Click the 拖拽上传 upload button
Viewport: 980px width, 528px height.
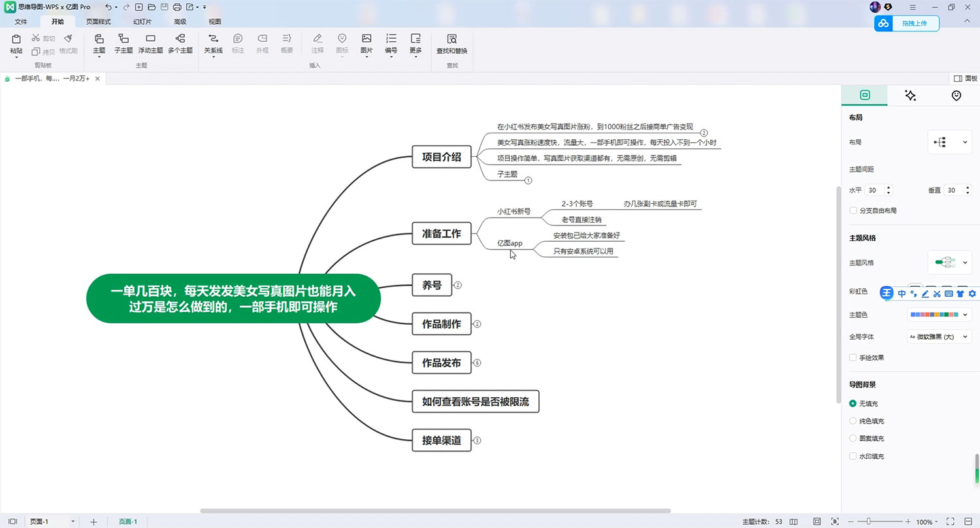tap(906, 24)
